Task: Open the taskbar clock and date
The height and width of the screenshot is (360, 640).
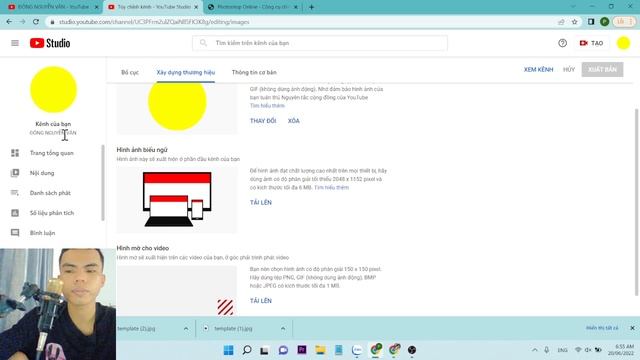Action: pos(622,350)
